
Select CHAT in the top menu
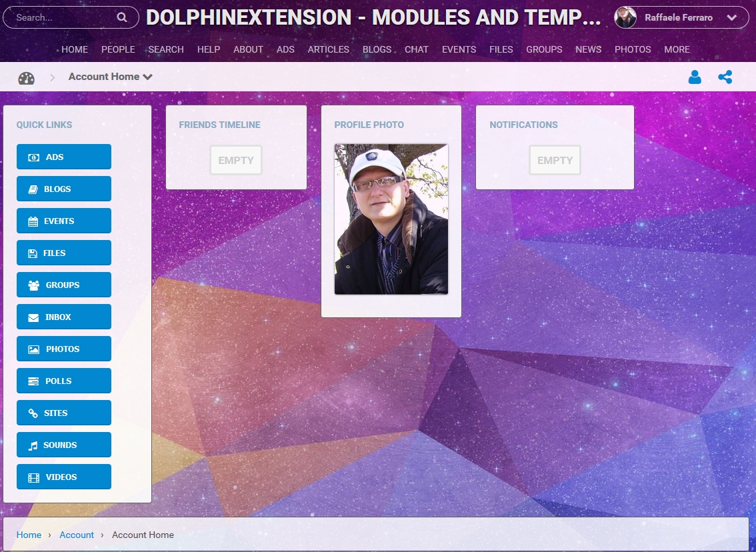point(417,49)
